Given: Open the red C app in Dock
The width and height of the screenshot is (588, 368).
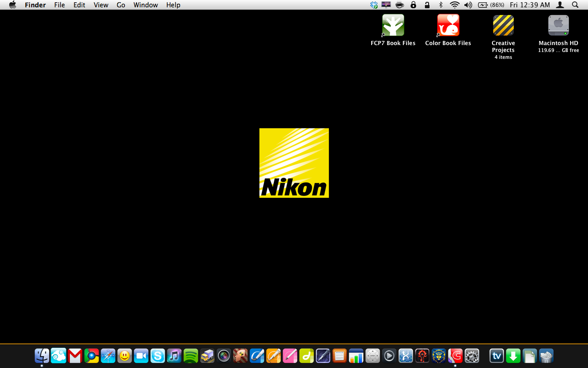Looking at the screenshot, I should point(455,356).
